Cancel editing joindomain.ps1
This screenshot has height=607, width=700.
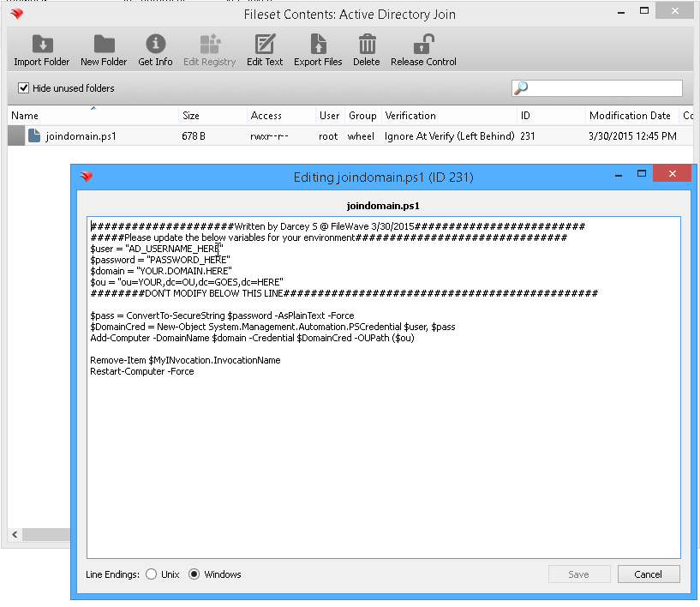[x=649, y=574]
